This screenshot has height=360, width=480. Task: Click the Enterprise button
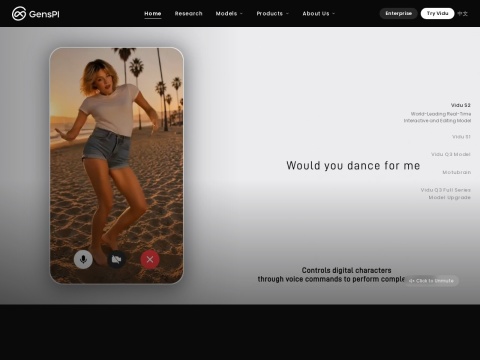[398, 13]
